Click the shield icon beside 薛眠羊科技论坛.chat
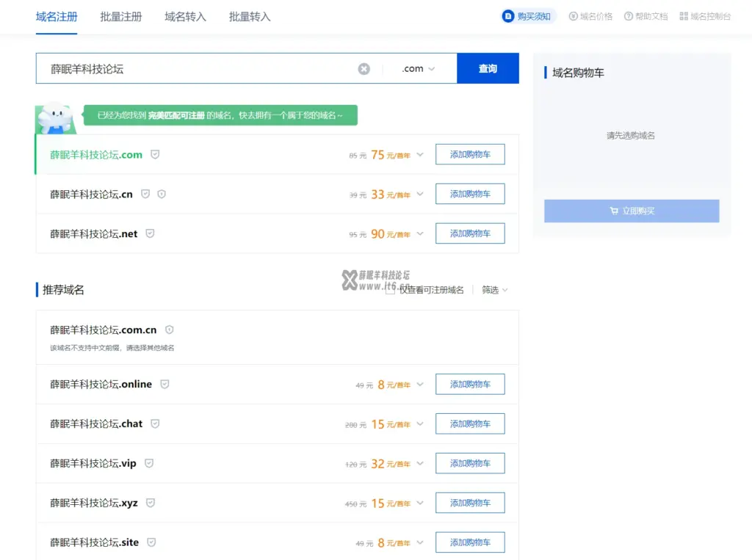The width and height of the screenshot is (752, 560). (x=155, y=423)
